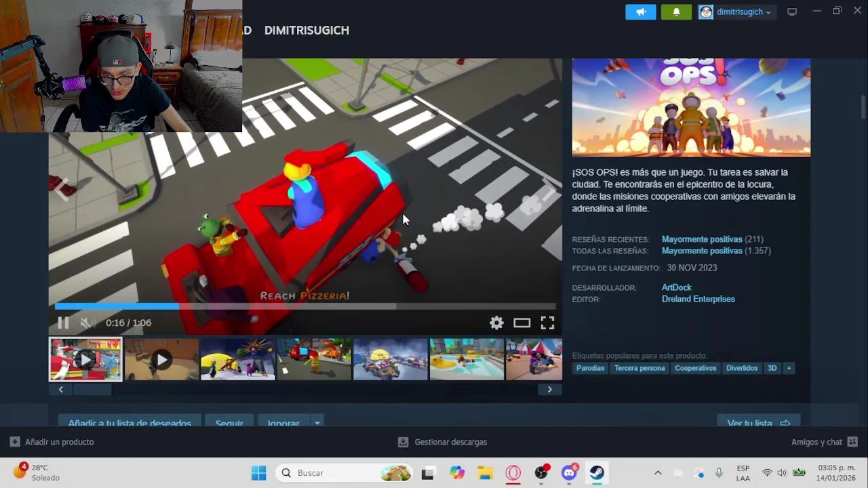View the partially visible tent screenshot thumbnail
868x488 pixels.
[x=534, y=359]
